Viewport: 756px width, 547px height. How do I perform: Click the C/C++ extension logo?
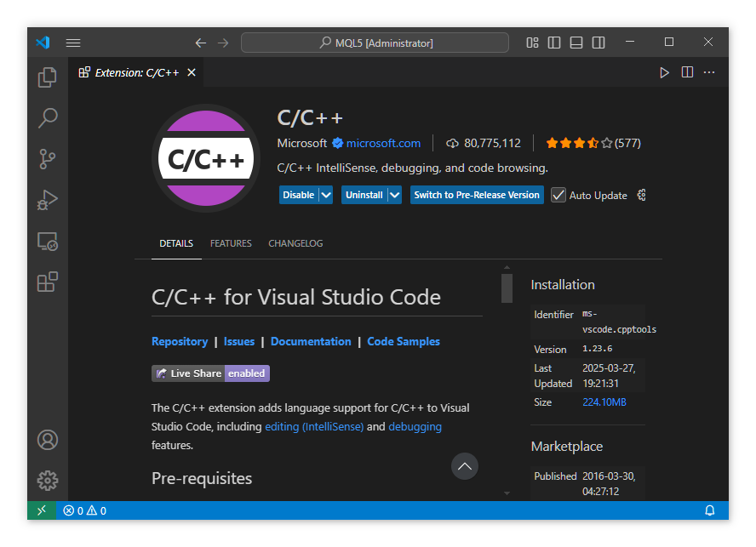(x=206, y=158)
